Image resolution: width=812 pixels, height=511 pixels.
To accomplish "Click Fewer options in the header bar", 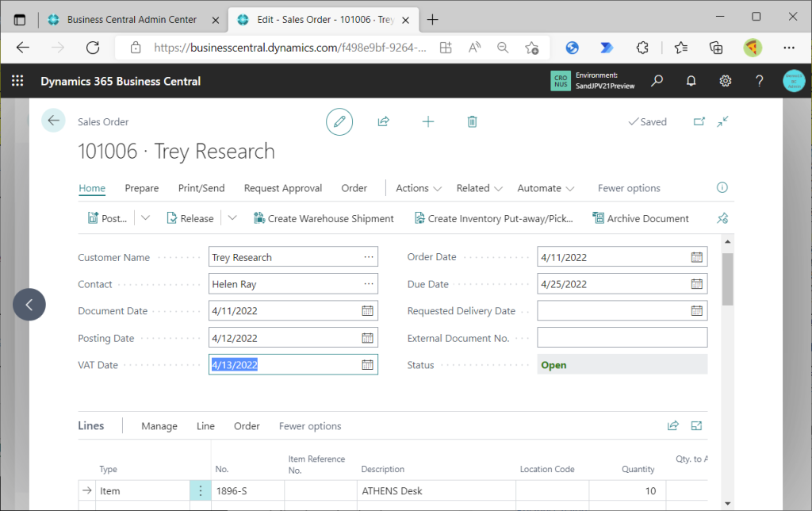I will [629, 188].
